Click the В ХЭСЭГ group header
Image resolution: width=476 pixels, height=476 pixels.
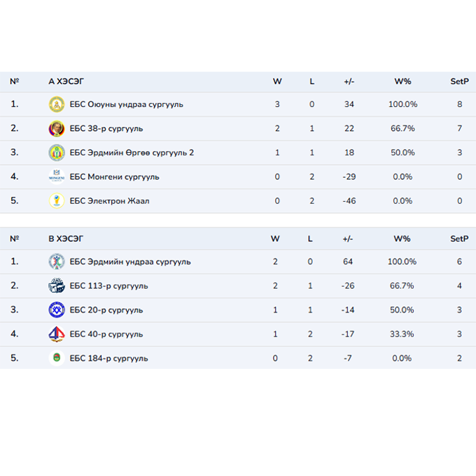click(x=66, y=239)
